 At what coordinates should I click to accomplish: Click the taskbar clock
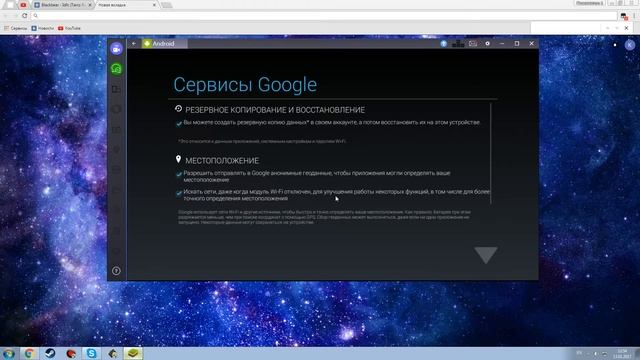click(x=622, y=354)
